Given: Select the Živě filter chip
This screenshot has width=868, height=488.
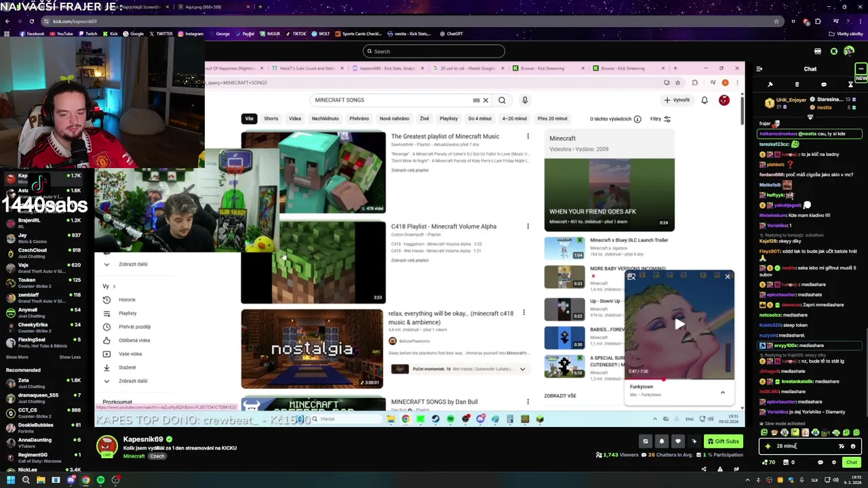Looking at the screenshot, I should pyautogui.click(x=425, y=119).
